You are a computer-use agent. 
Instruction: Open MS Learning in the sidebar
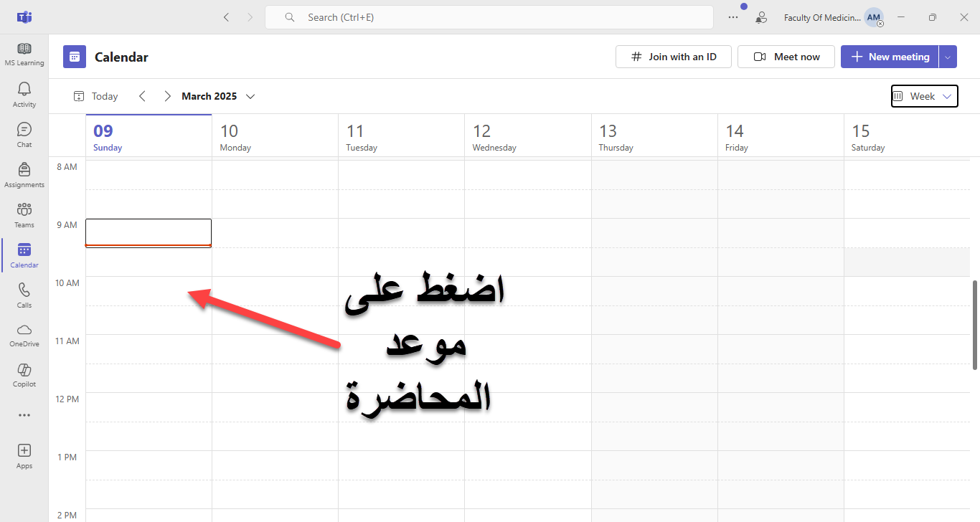coord(24,54)
